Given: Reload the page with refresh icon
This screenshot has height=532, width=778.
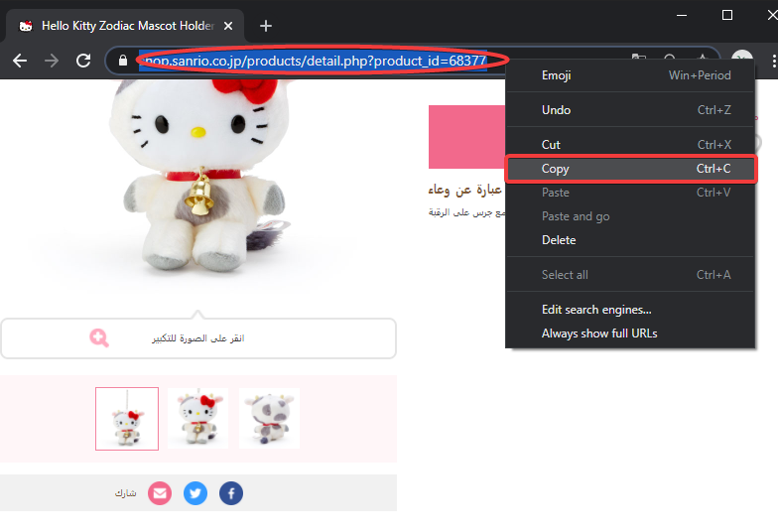Looking at the screenshot, I should coord(83,61).
